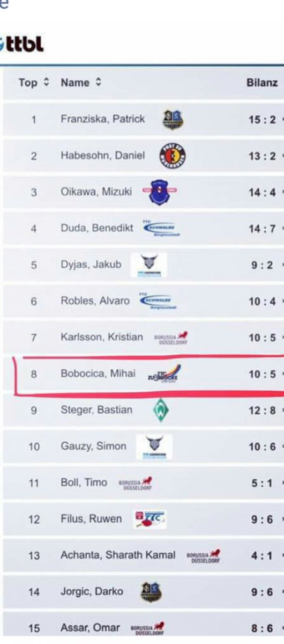Open player Franziska, Patrick

pos(103,119)
